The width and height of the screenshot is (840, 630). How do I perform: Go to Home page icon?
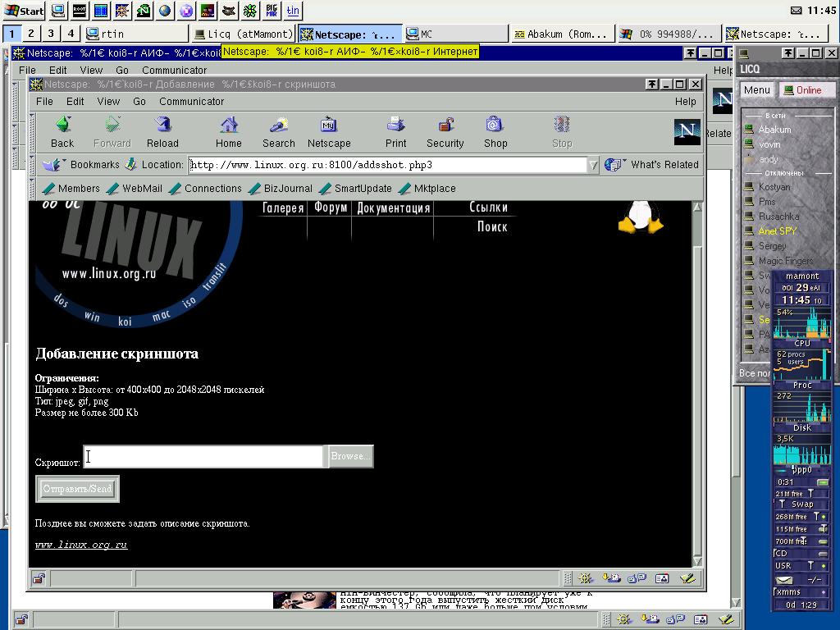(x=229, y=132)
